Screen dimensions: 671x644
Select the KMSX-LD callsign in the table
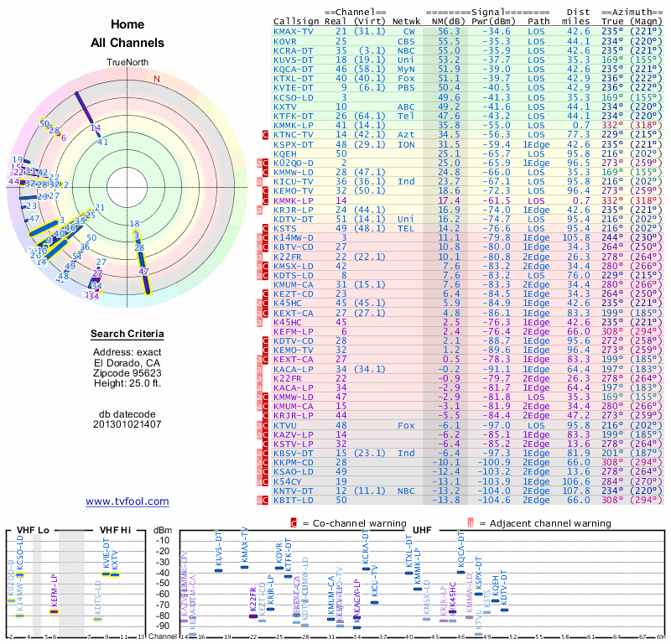click(x=294, y=266)
